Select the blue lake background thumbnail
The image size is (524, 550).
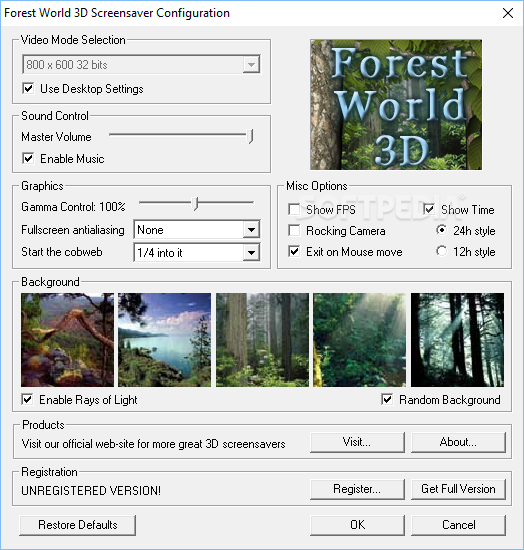pyautogui.click(x=164, y=340)
